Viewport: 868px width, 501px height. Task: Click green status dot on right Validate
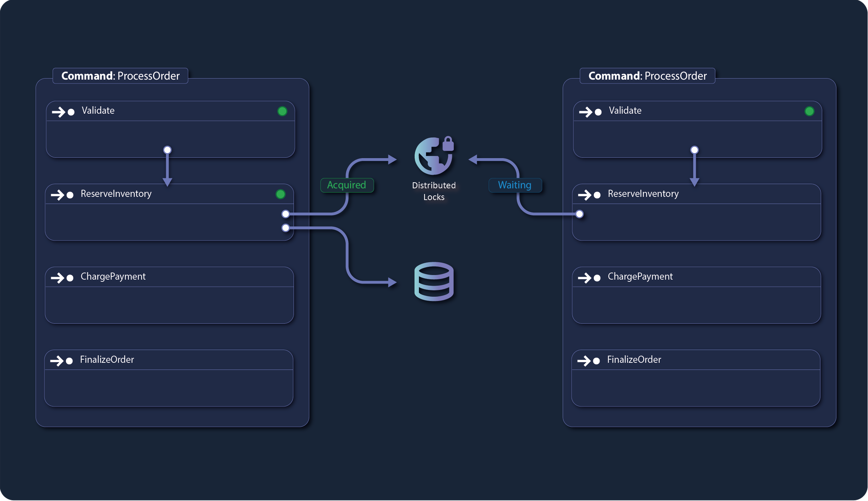809,111
